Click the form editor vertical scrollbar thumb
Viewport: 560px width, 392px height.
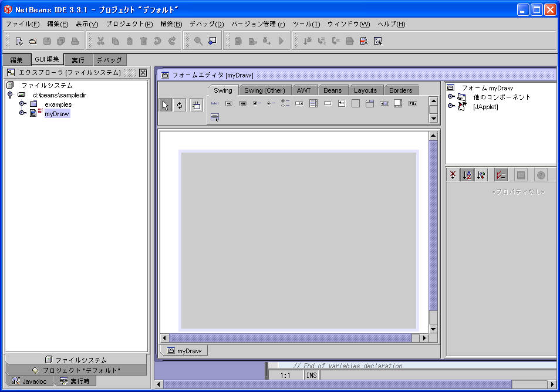tap(433, 225)
